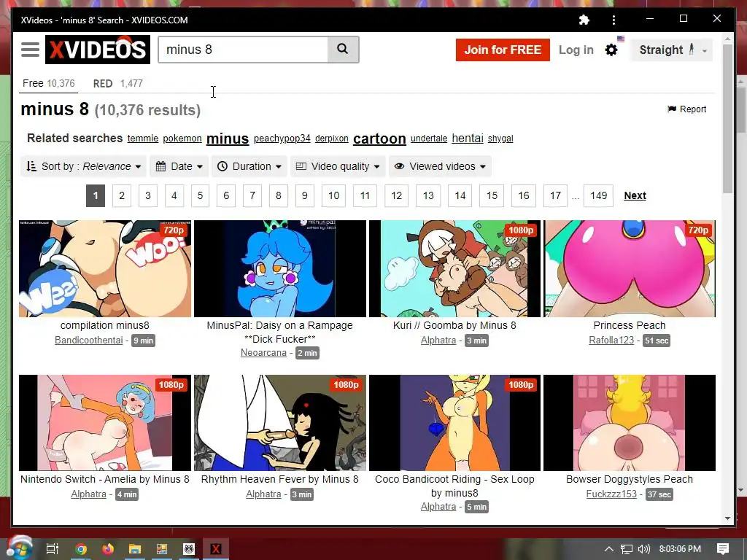
Task: Switch to the RED results tab
Action: (x=117, y=83)
